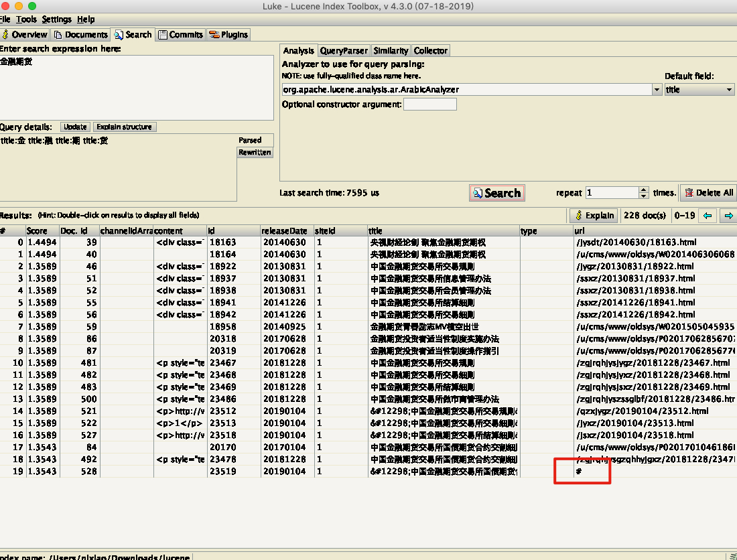Adjust the repeat times spinner arrows

645,193
